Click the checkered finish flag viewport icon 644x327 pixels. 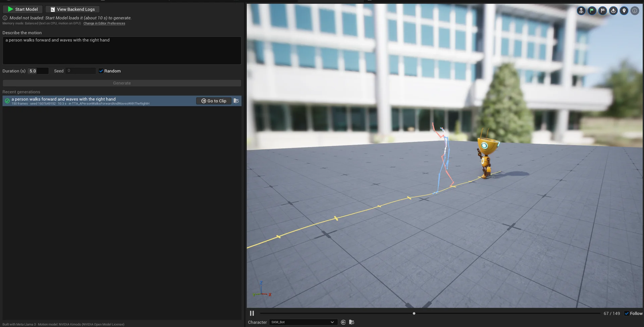click(603, 11)
